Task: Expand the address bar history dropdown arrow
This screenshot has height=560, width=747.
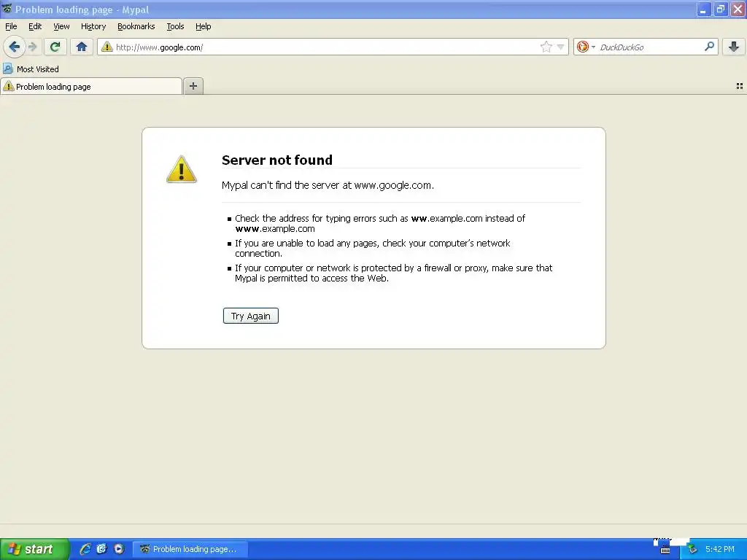Action: pyautogui.click(x=561, y=47)
